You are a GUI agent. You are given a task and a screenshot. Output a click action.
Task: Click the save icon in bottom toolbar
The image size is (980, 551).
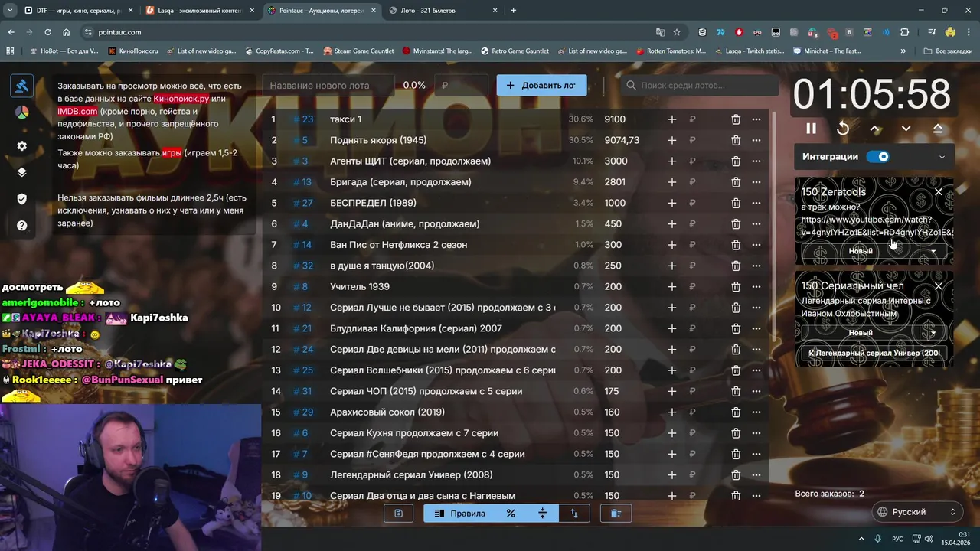[x=398, y=514]
